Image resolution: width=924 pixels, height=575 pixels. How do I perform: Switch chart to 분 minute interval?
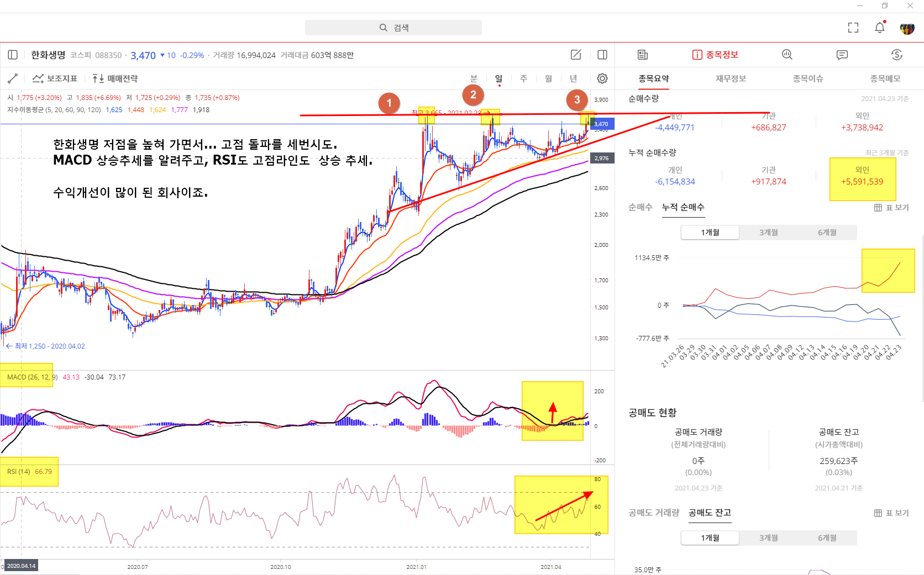tap(474, 78)
